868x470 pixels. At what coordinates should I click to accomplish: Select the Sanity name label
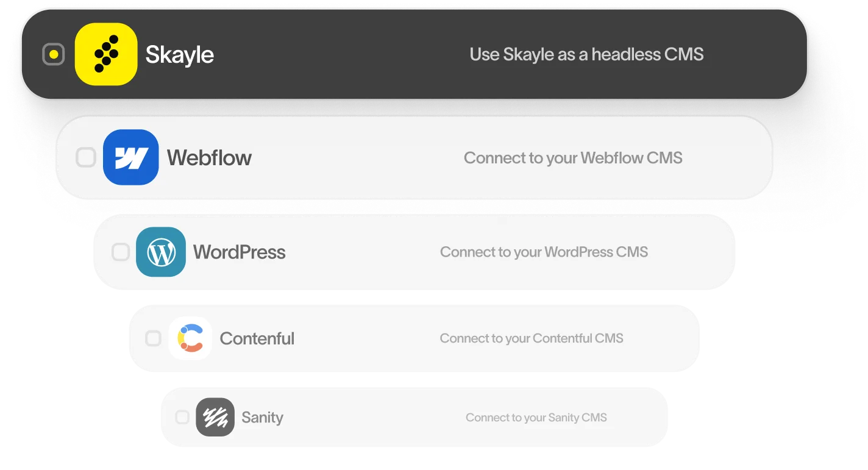[x=262, y=418]
